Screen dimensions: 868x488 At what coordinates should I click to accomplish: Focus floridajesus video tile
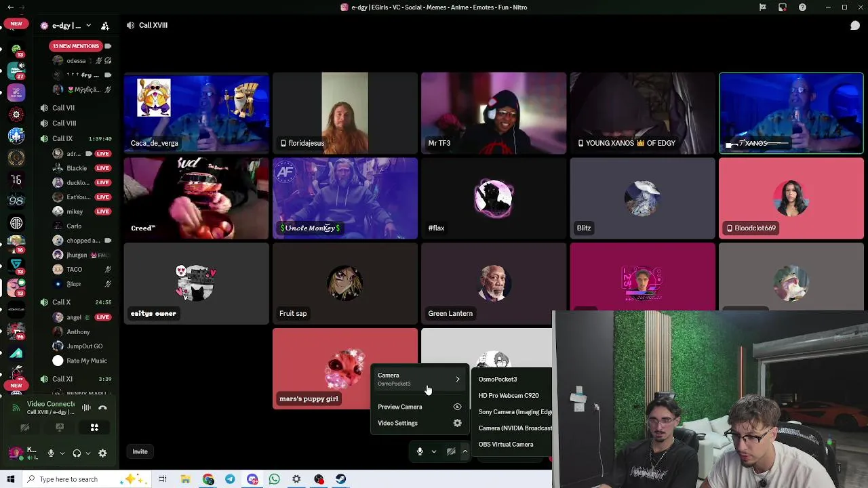coord(344,113)
